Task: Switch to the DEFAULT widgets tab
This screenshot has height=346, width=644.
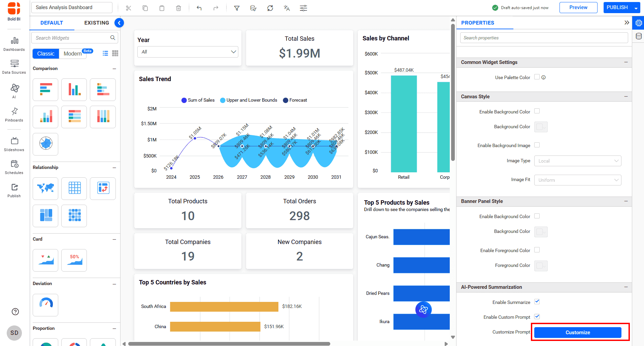Action: click(x=52, y=23)
